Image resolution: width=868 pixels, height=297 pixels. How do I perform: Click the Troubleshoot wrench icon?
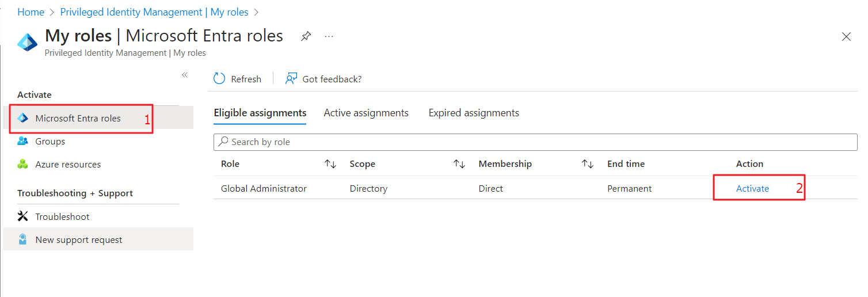pyautogui.click(x=23, y=216)
